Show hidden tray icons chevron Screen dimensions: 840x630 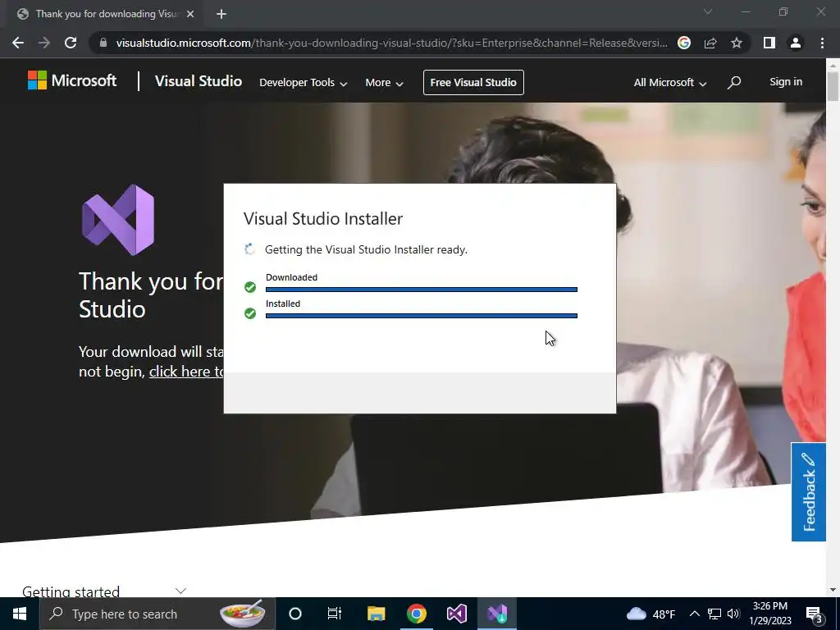click(x=694, y=614)
